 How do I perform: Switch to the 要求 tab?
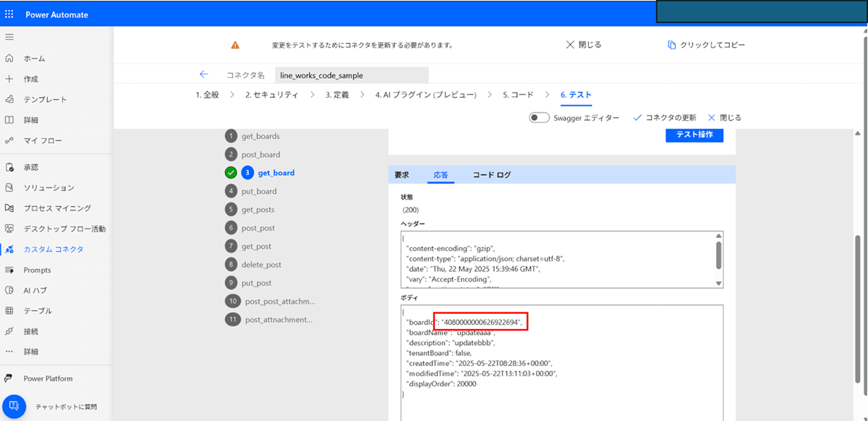pos(401,174)
